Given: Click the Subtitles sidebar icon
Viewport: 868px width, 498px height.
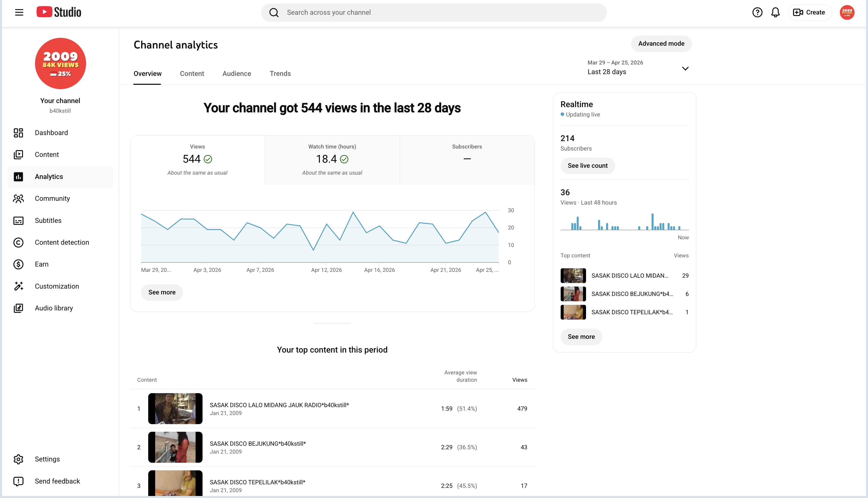Looking at the screenshot, I should [19, 221].
